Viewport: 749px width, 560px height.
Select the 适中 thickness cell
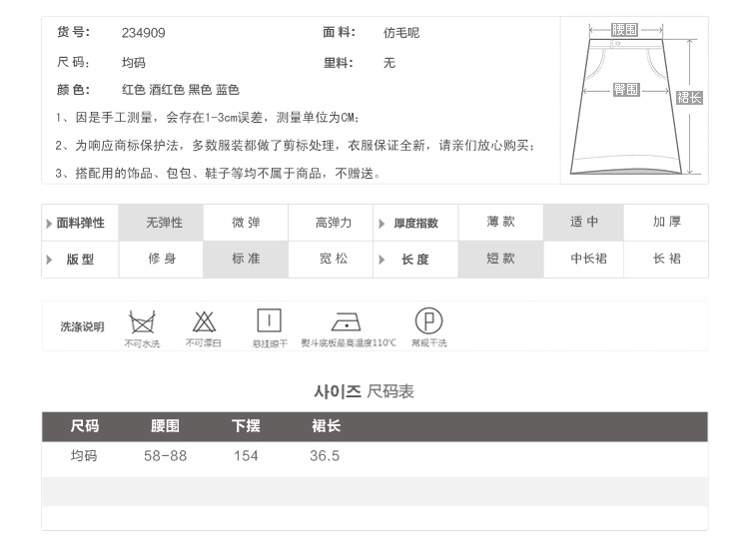click(584, 223)
